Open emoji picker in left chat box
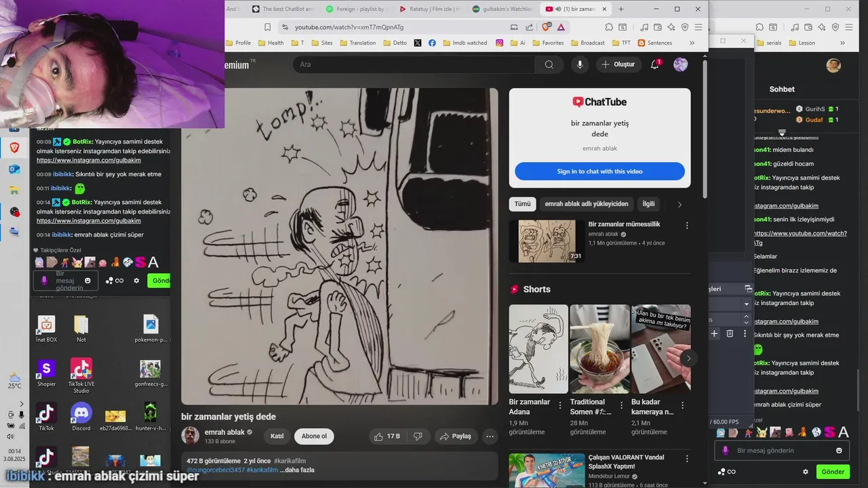Viewport: 868px width, 488px height. (87, 281)
